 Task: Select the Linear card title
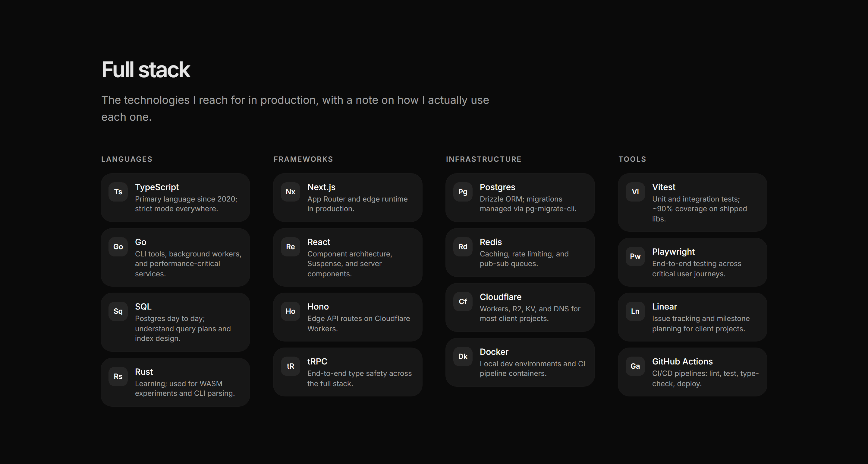coord(665,307)
